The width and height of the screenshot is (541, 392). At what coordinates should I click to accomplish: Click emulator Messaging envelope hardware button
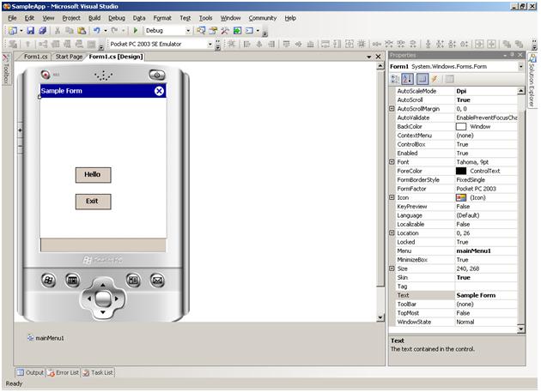(157, 280)
